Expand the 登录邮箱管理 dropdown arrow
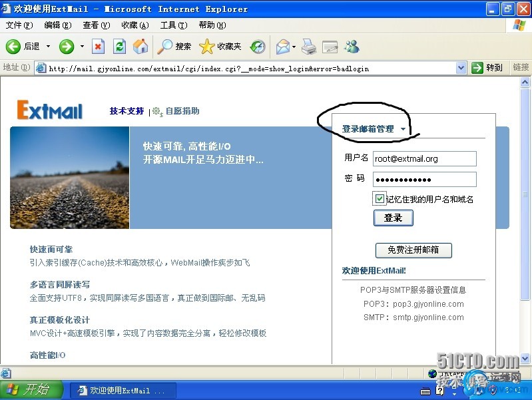This screenshot has width=532, height=400. coord(403,129)
